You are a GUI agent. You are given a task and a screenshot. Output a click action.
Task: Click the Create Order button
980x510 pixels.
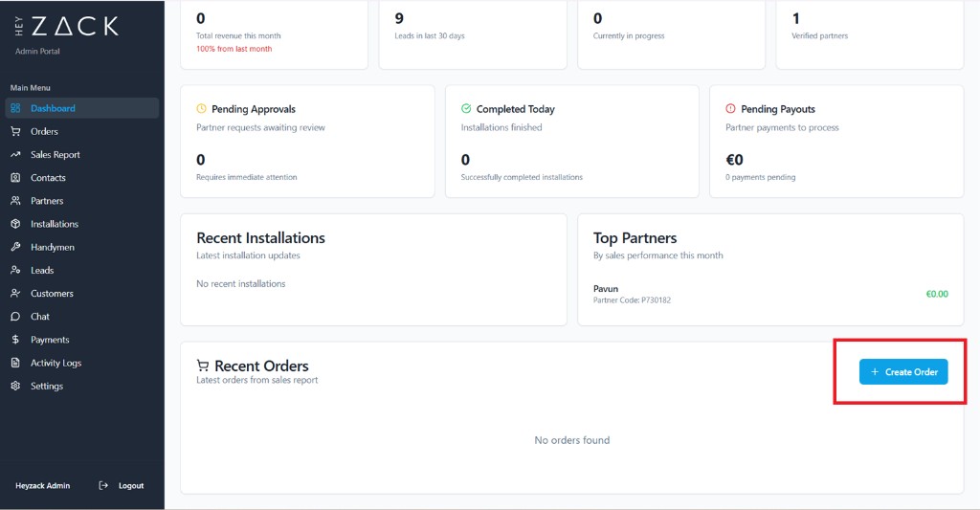903,372
